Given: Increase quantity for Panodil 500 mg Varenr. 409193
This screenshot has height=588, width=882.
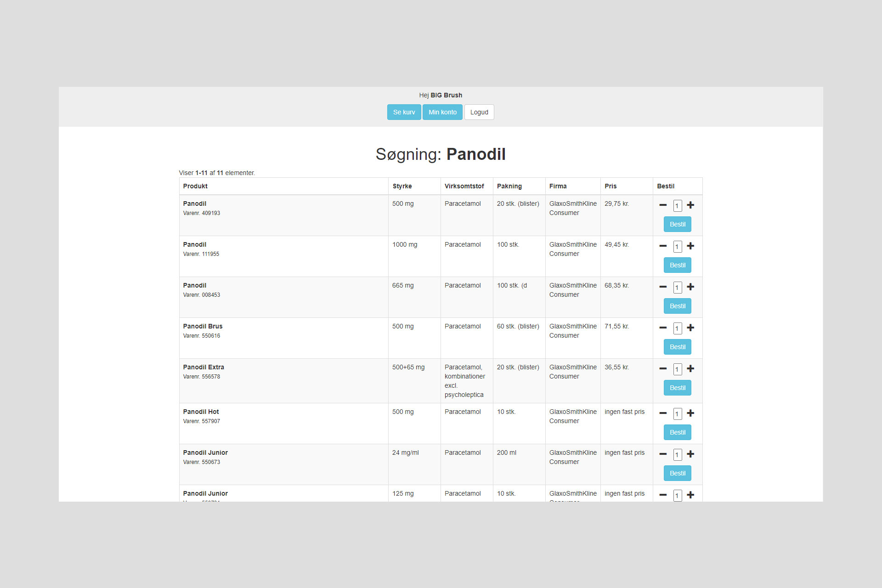Looking at the screenshot, I should coord(690,205).
